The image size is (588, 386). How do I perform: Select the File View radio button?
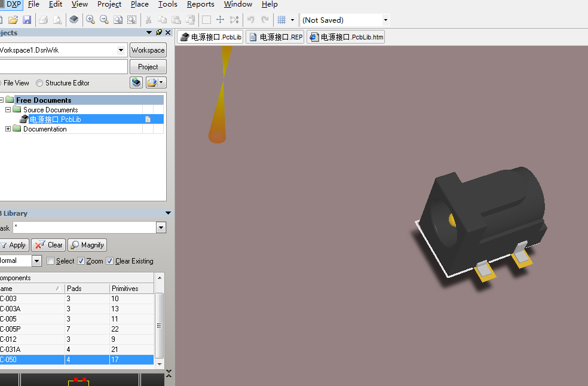pos(1,83)
